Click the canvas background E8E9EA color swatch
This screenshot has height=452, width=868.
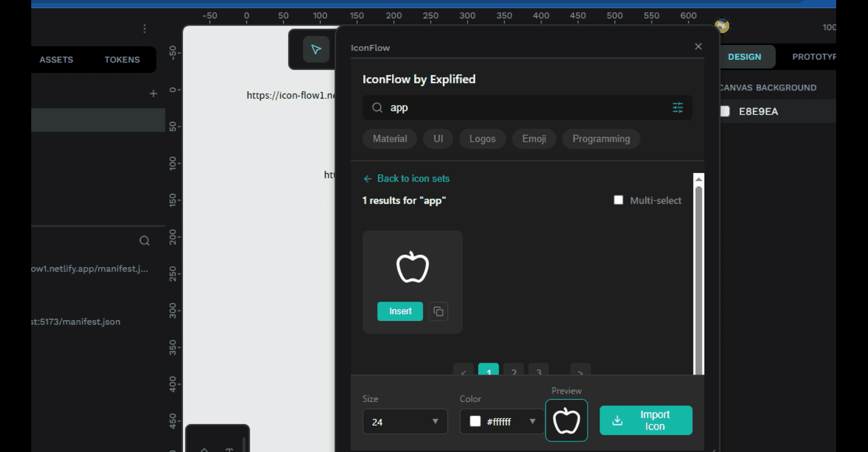[x=725, y=112]
